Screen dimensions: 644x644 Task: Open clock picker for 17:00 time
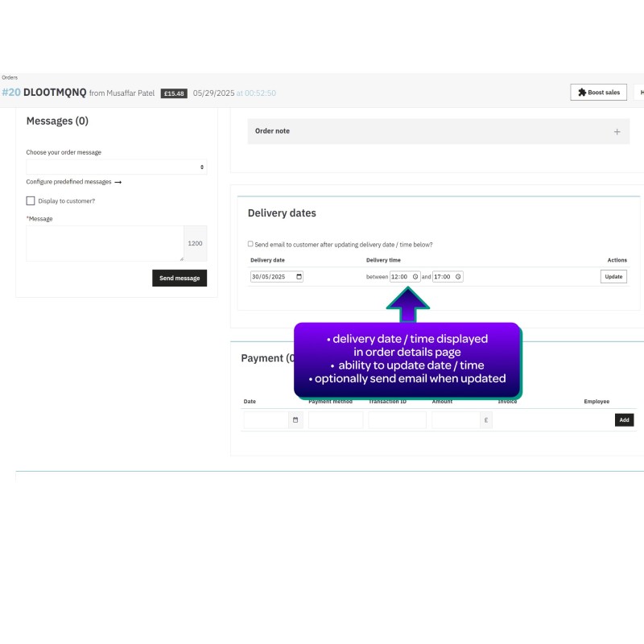click(458, 277)
